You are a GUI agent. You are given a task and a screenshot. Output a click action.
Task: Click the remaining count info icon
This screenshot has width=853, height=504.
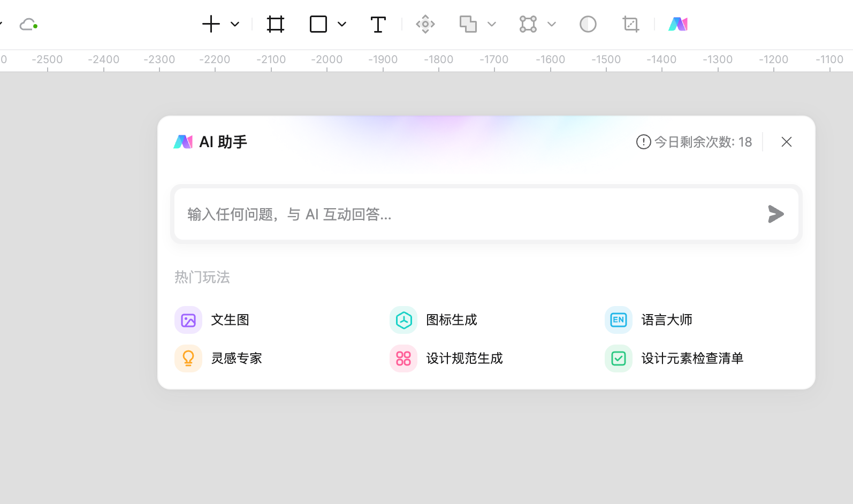643,142
